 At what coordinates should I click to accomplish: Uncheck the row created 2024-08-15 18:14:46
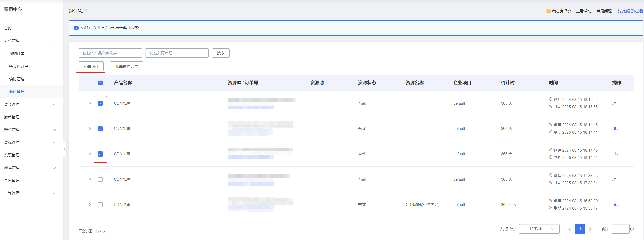(x=100, y=129)
